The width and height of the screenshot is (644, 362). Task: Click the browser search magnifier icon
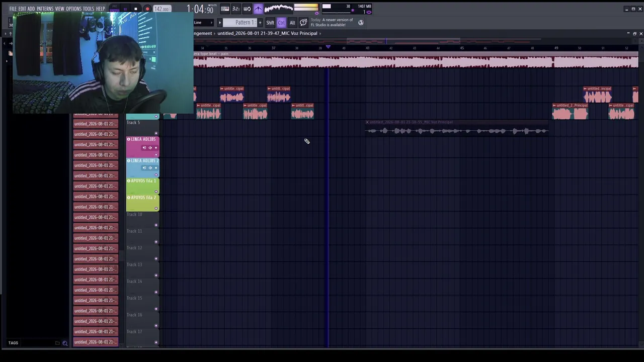coord(65,343)
